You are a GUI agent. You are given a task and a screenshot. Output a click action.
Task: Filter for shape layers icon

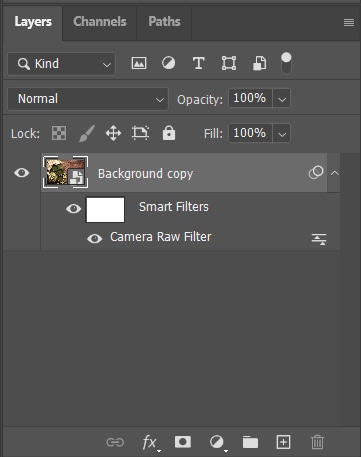tap(229, 63)
